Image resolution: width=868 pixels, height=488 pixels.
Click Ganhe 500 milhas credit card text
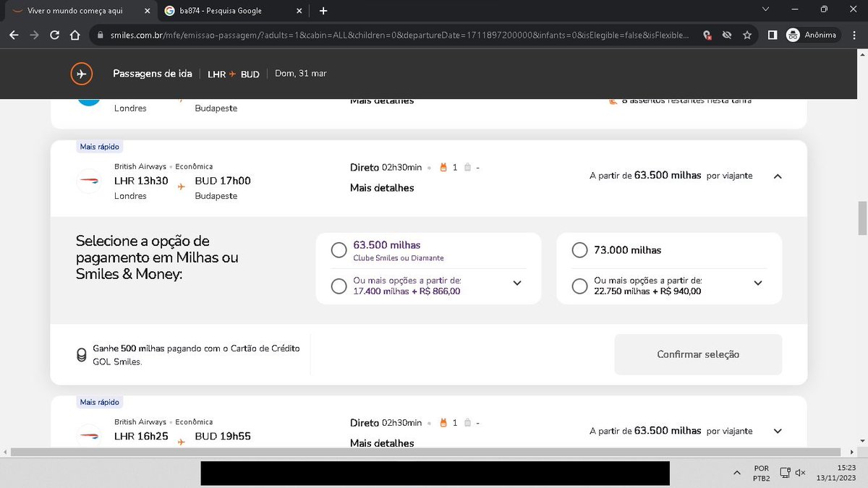coord(196,355)
